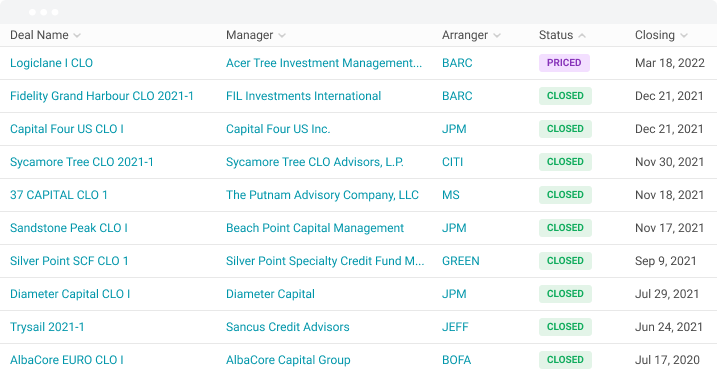Open manager Acer Tree Investment Management
Viewport: 717px width, 376px height.
point(324,63)
